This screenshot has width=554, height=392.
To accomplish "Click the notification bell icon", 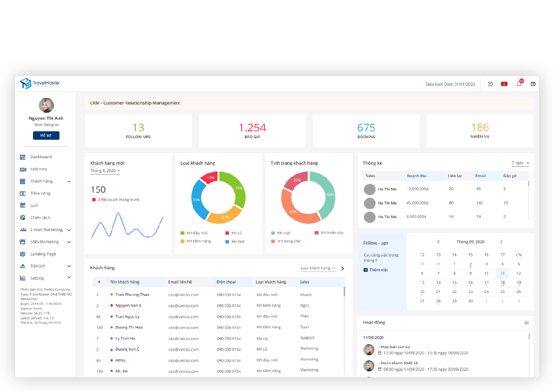I will click(519, 84).
